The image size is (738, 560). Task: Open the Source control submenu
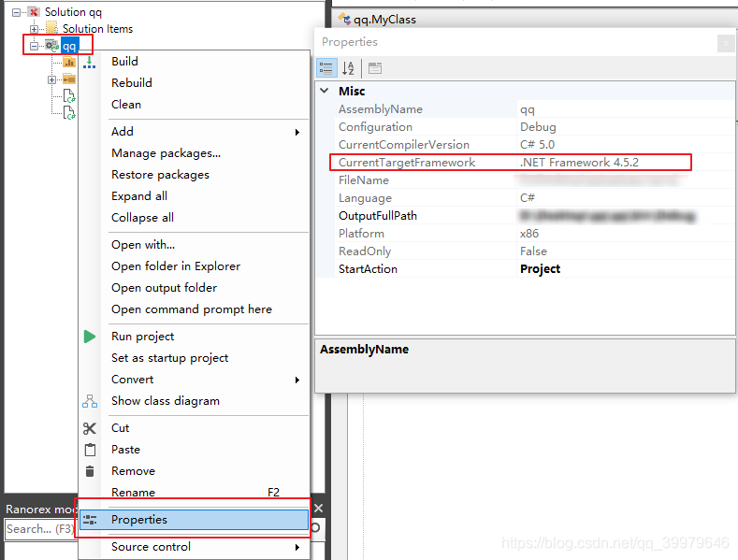(x=194, y=547)
